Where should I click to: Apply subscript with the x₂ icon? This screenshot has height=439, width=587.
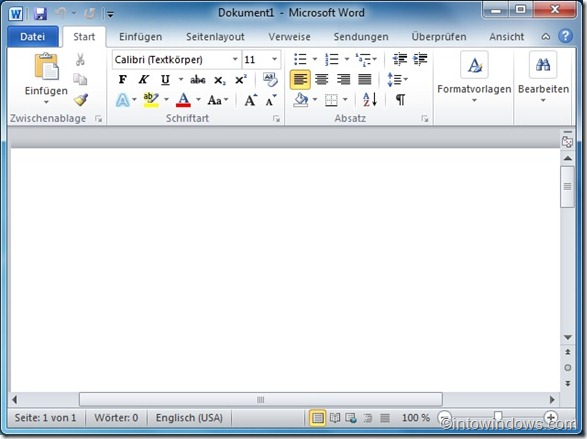coord(220,80)
